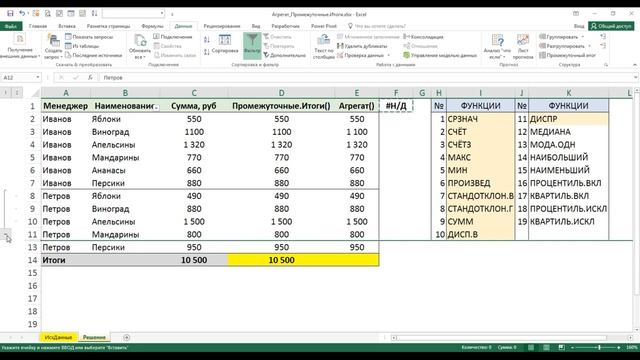Switch to the ИсхДанные sheet tab

(x=58, y=337)
